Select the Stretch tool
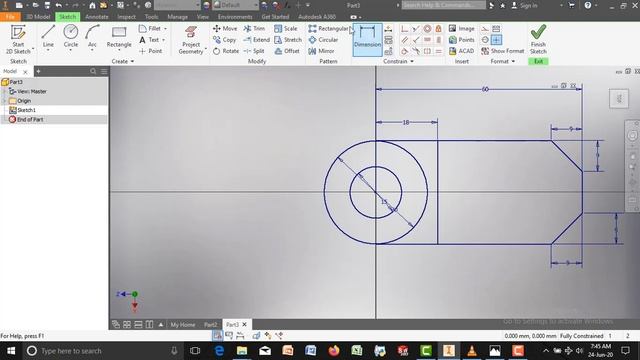The width and height of the screenshot is (640, 360). pos(288,40)
